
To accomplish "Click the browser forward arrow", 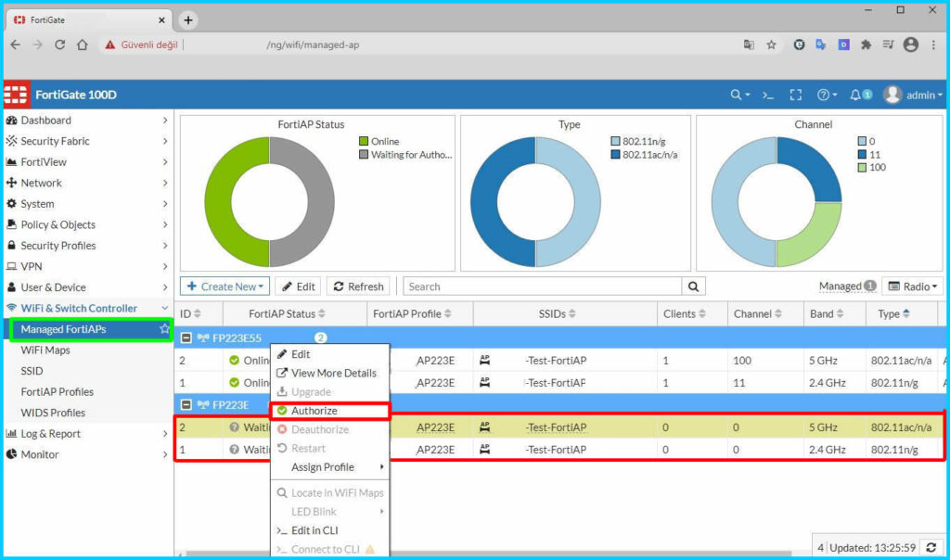I will [x=37, y=45].
